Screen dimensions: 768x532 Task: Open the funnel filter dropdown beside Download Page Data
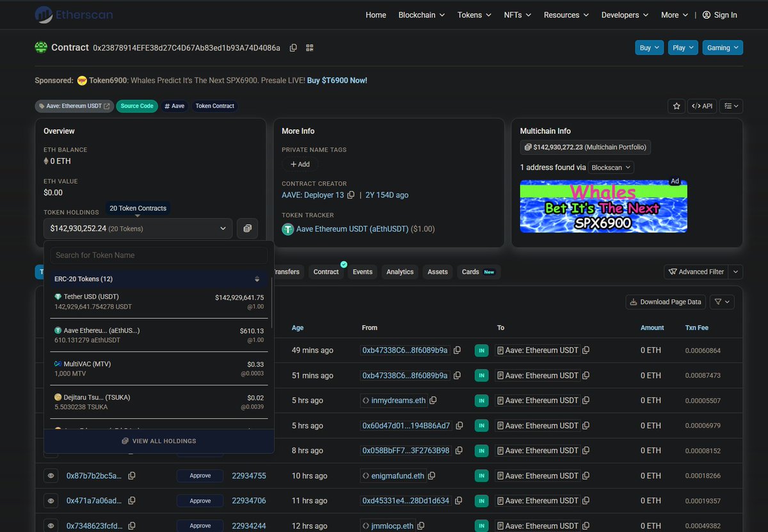[721, 302]
